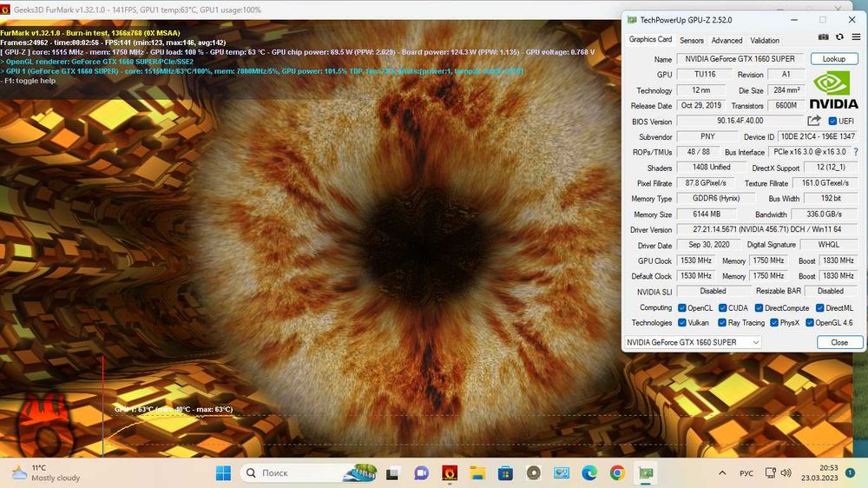The height and width of the screenshot is (488, 868).
Task: Click the round brown taskbar app icon
Action: pyautogui.click(x=534, y=473)
